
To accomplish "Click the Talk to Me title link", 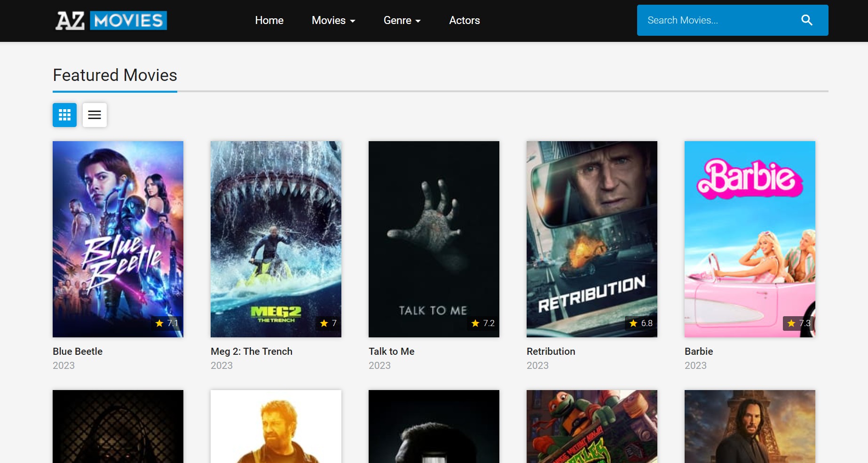I will pyautogui.click(x=392, y=351).
